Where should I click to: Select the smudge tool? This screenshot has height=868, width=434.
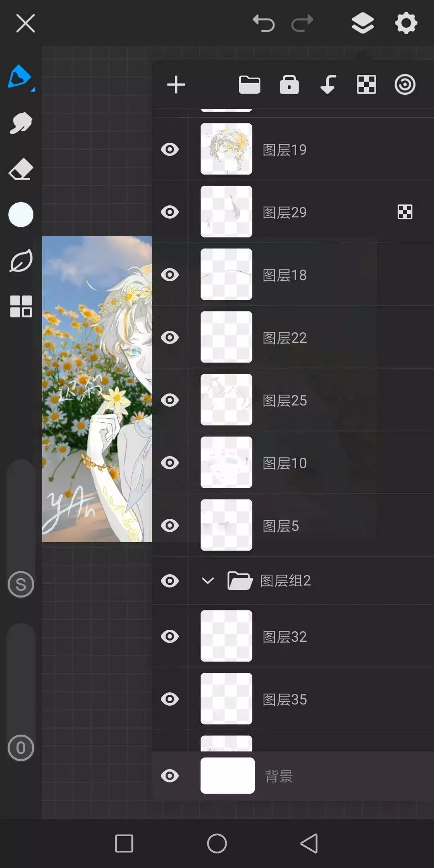click(x=20, y=123)
